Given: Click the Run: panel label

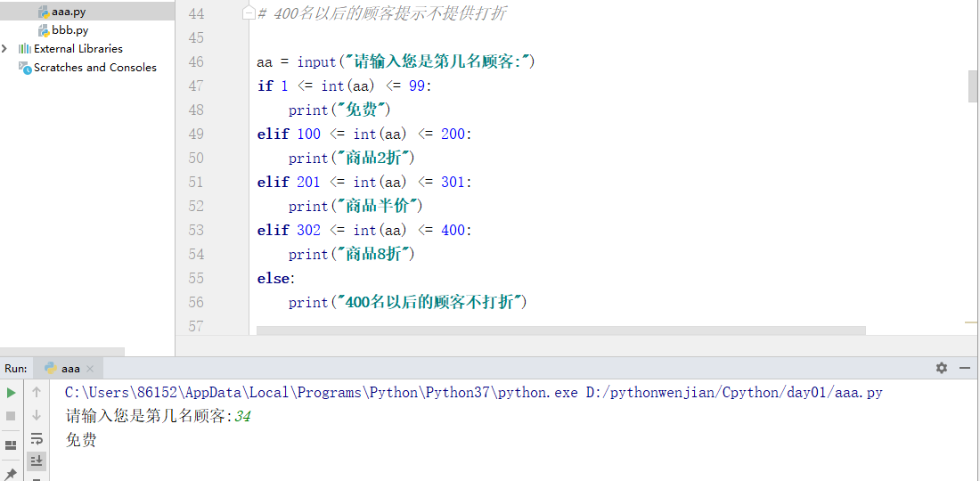Looking at the screenshot, I should click(16, 369).
